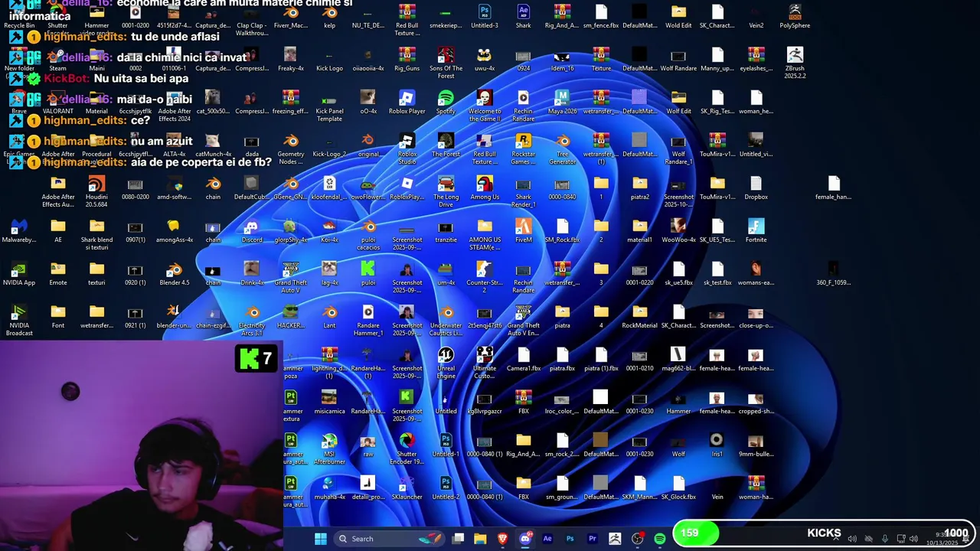Open the Discord shortcut on the desktop
980x551 pixels.
(x=251, y=231)
